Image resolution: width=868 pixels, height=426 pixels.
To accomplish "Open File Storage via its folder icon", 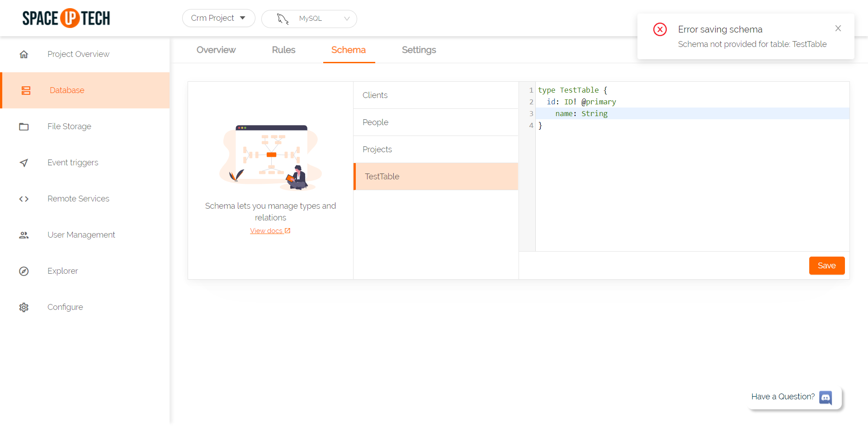I will click(x=24, y=126).
